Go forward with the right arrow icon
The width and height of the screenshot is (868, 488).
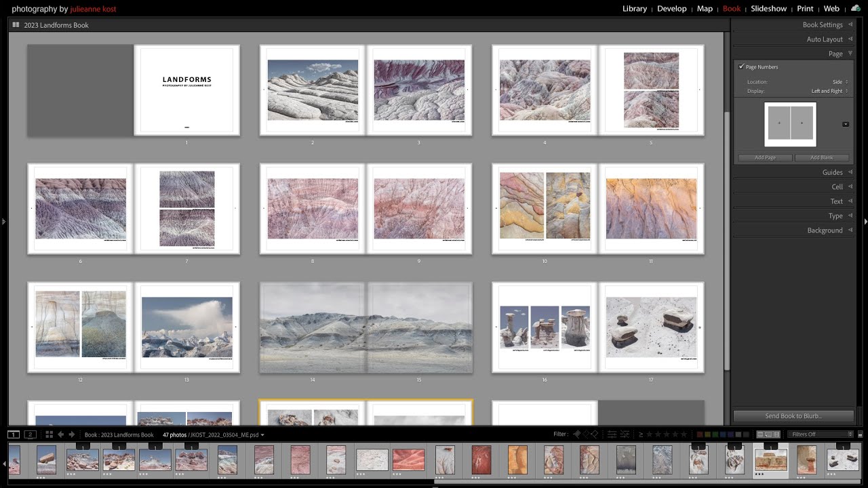pos(71,434)
